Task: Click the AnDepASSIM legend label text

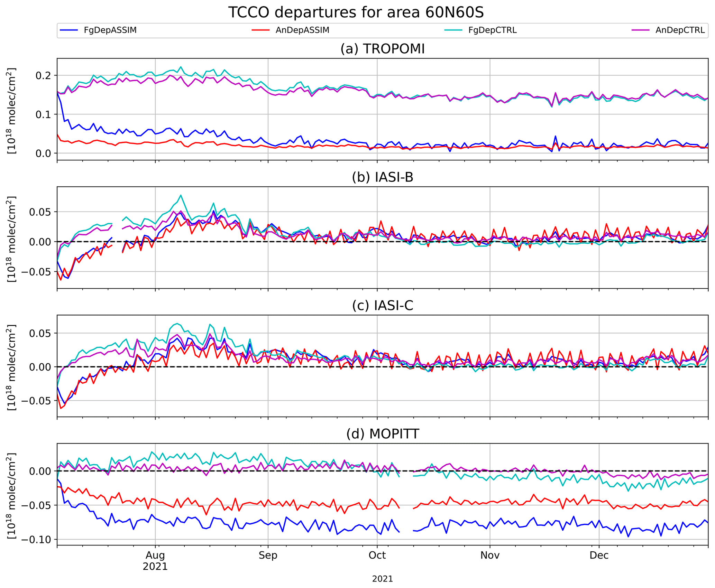Action: pos(302,30)
